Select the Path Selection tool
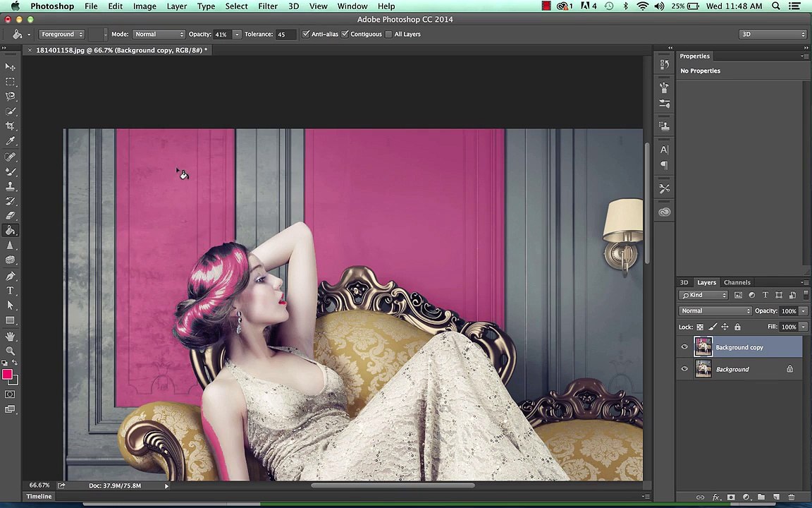This screenshot has height=508, width=812. 10,306
